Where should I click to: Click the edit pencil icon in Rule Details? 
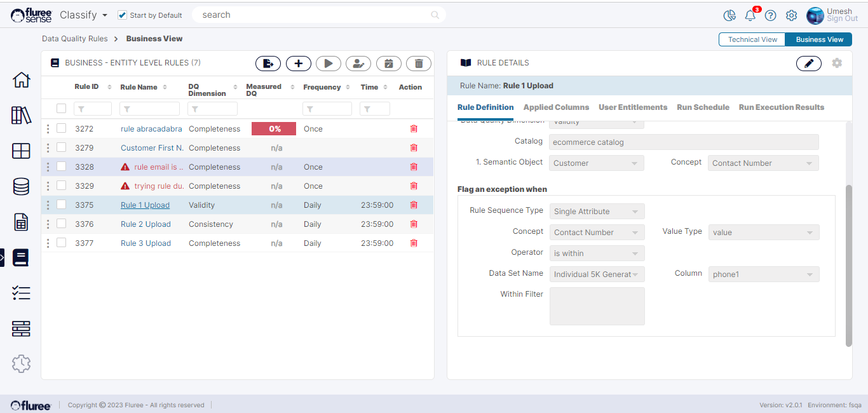808,64
